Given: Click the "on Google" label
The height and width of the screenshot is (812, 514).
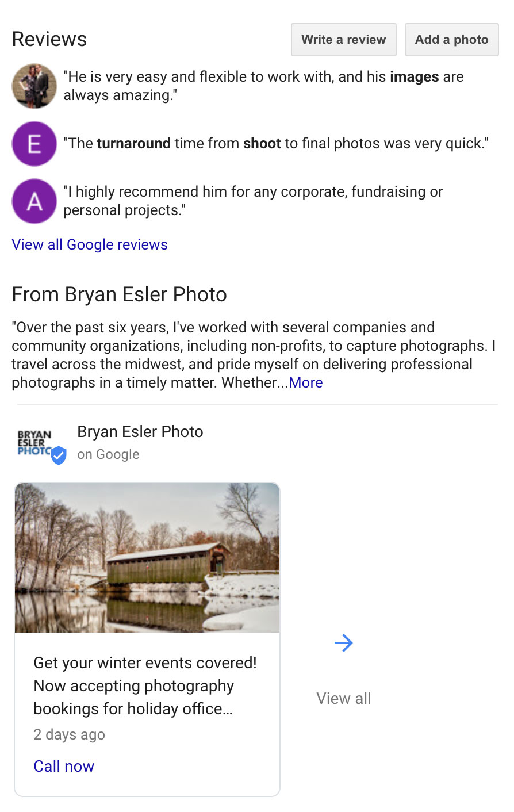Looking at the screenshot, I should click(108, 454).
